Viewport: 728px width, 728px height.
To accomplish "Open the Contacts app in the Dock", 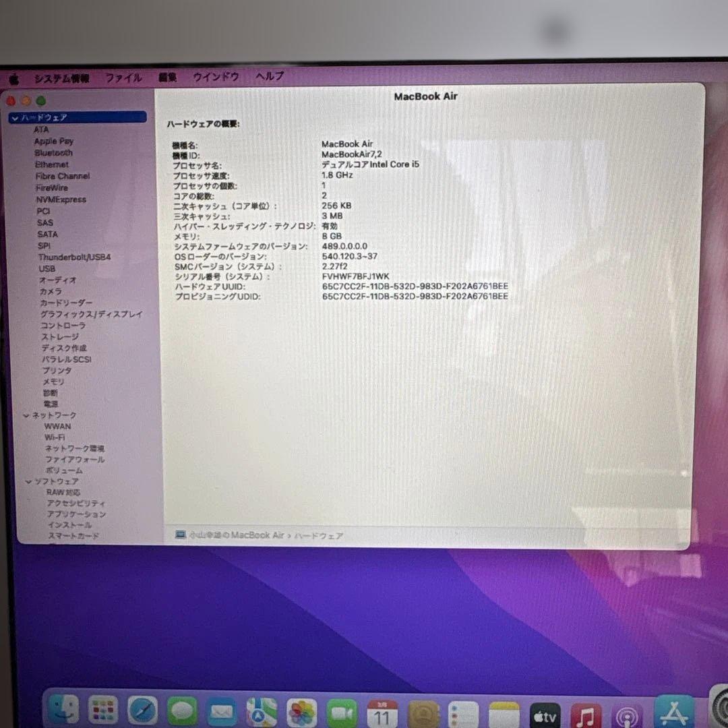I will click(x=423, y=714).
